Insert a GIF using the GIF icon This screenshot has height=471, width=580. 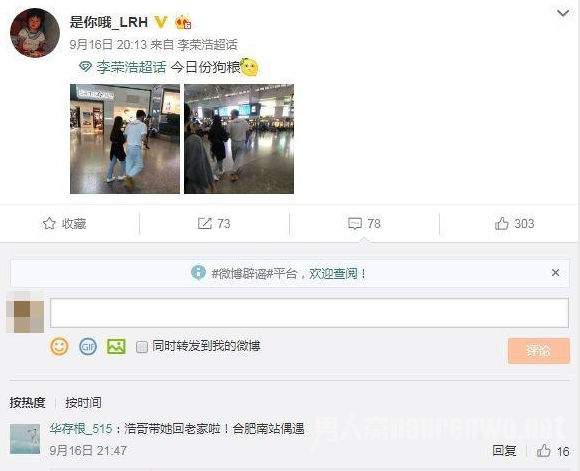coord(88,347)
